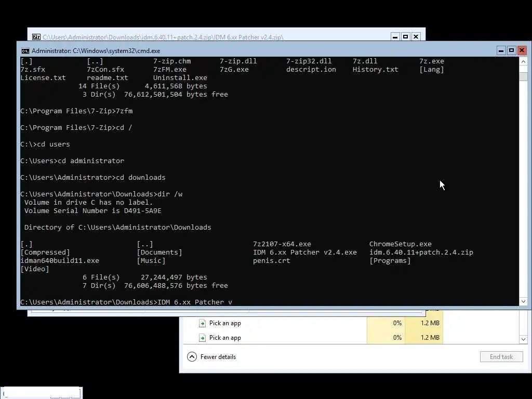
Task: Click the cmd.exe window title text
Action: point(96,51)
